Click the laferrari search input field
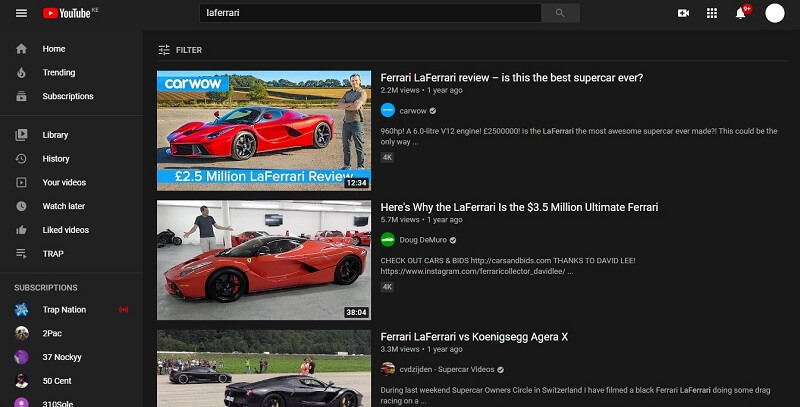Screen dimensions: 800x407 click(370, 13)
